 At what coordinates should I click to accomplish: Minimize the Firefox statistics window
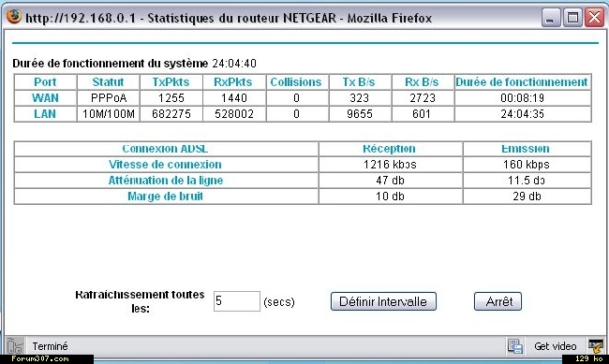[551, 18]
